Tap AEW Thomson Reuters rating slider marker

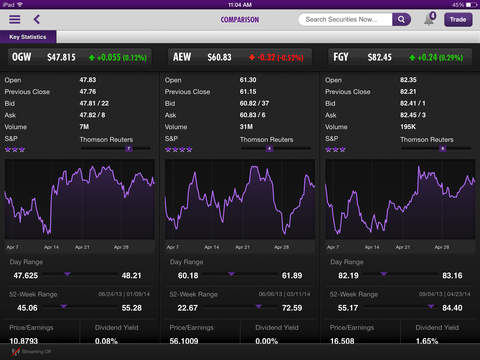tap(269, 149)
